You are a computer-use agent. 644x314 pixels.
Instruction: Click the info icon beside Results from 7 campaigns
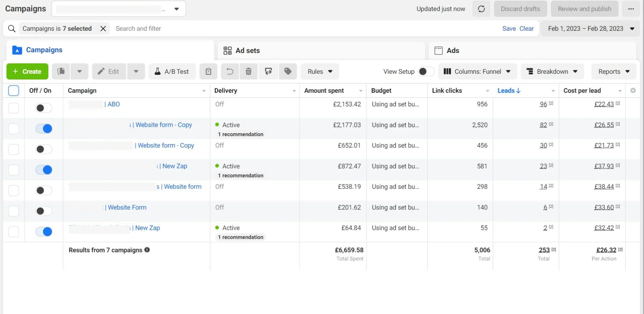(x=147, y=250)
